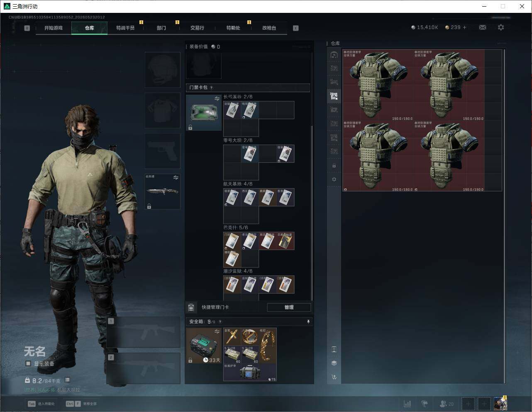Select the keycard case thumbnail

pos(204,113)
